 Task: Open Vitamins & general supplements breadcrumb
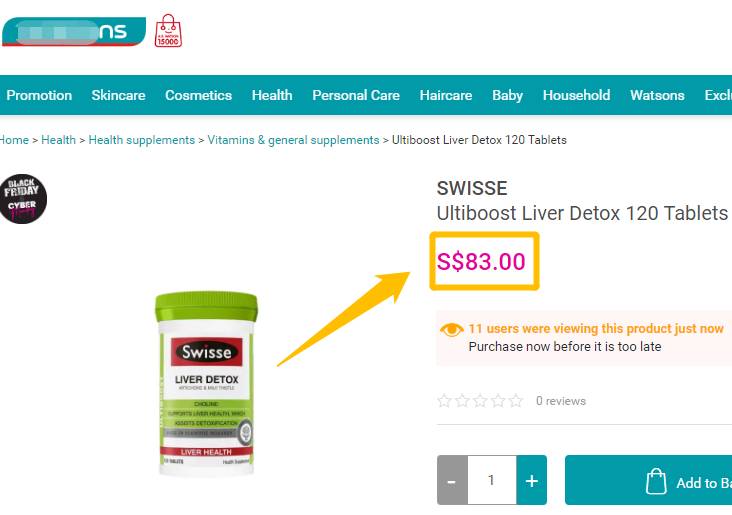tap(293, 140)
